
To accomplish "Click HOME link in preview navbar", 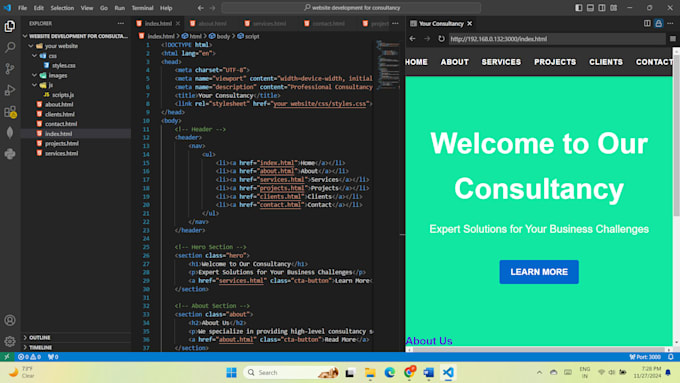I will point(416,62).
